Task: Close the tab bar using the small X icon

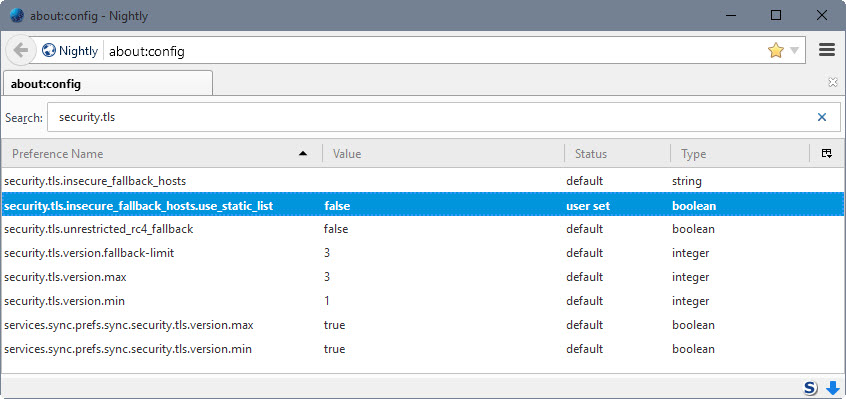Action: 833,82
